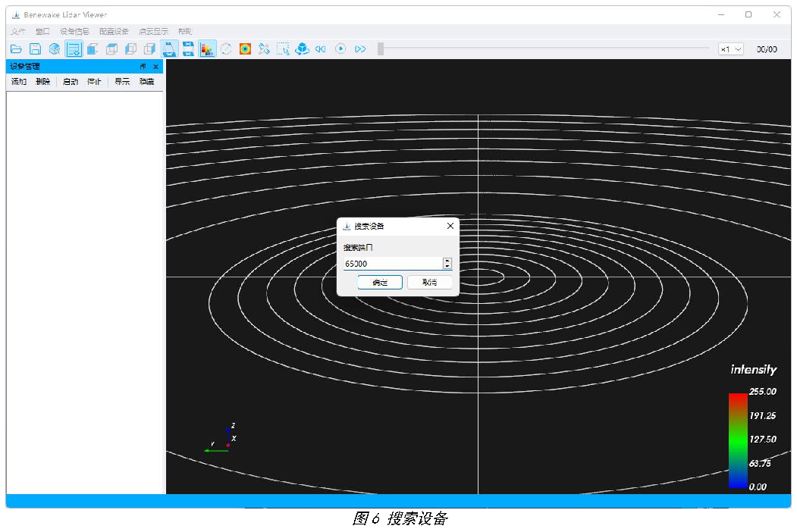
Task: Toggle the device management panel icon
Action: 74,49
